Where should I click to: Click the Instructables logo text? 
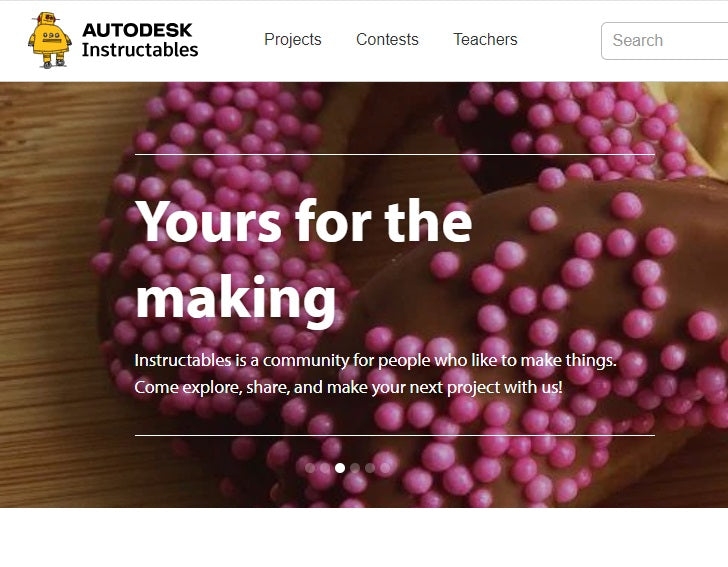[x=140, y=50]
